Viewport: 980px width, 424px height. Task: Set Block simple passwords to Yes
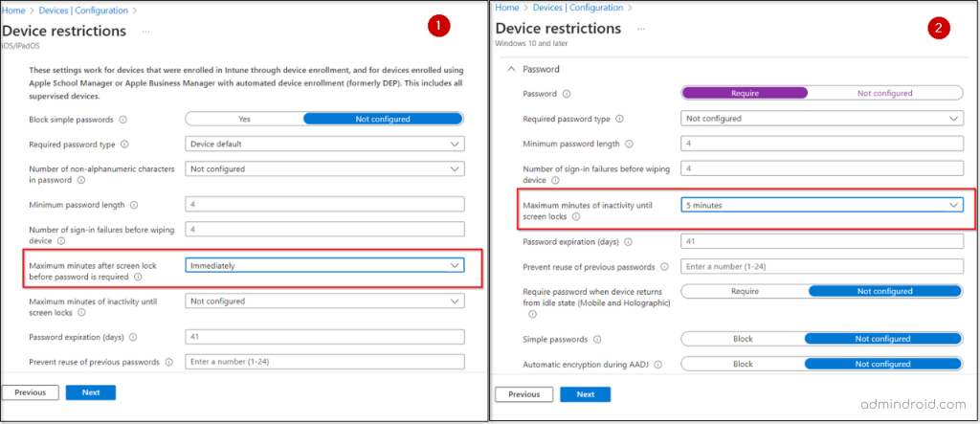pos(244,119)
